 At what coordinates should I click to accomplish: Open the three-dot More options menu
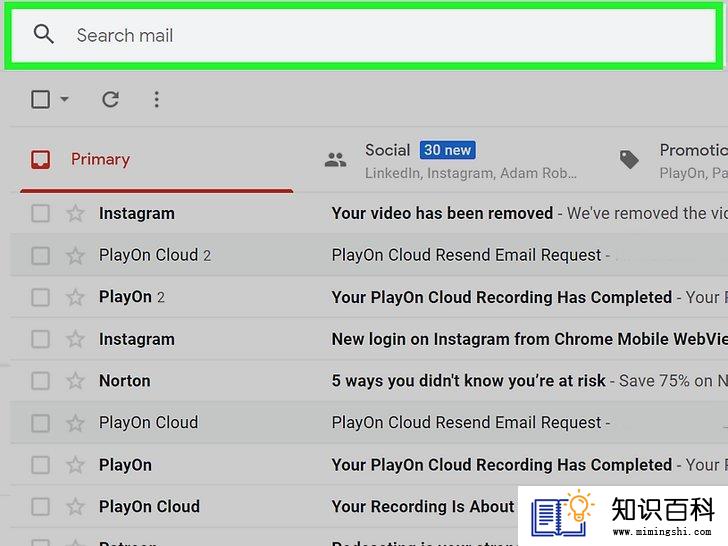point(156,99)
